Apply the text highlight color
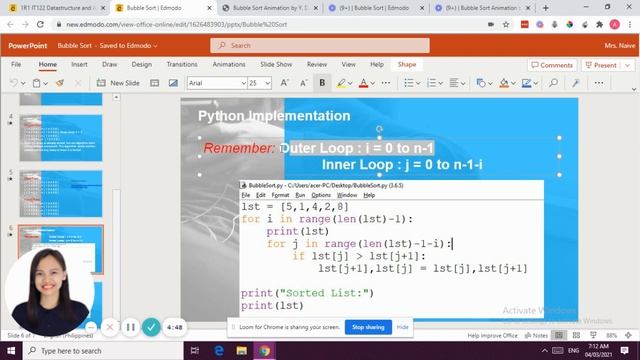640x360 pixels. (341, 83)
